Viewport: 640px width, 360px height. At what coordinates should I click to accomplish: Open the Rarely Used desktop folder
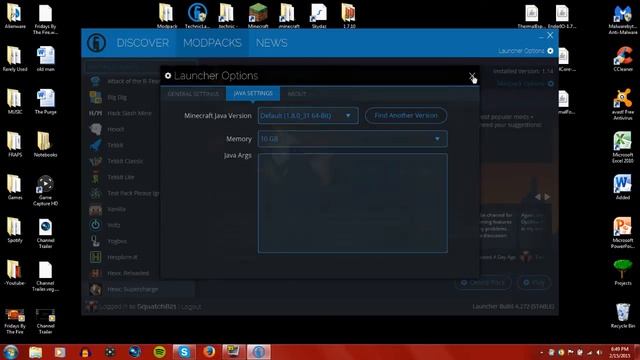click(x=15, y=59)
